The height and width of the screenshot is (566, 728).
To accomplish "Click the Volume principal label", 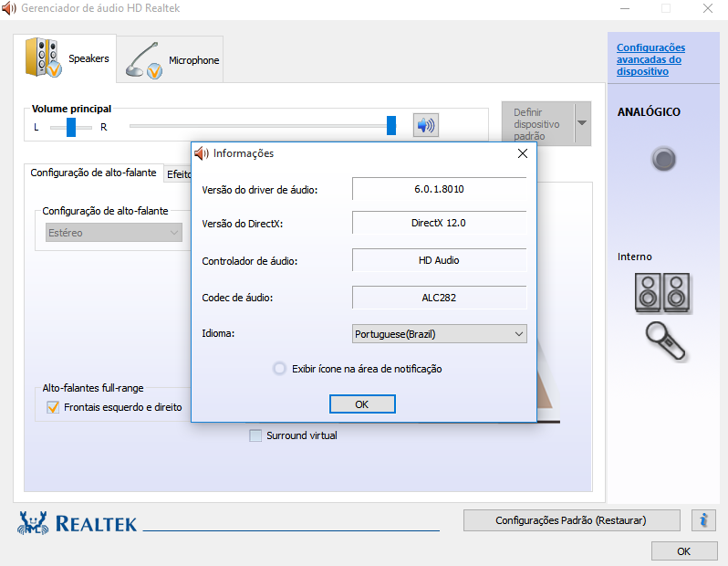I will [x=71, y=109].
